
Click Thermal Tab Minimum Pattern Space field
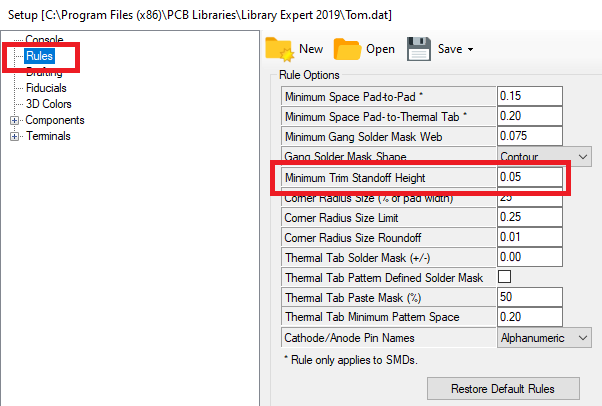pyautogui.click(x=530, y=318)
